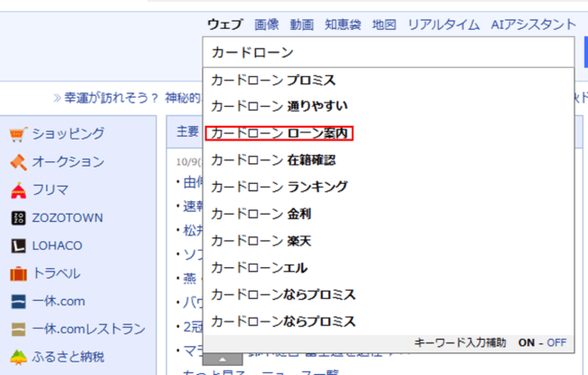Image resolution: width=588 pixels, height=375 pixels.
Task: Switch to the リアルタイム search tab
Action: pyautogui.click(x=443, y=24)
